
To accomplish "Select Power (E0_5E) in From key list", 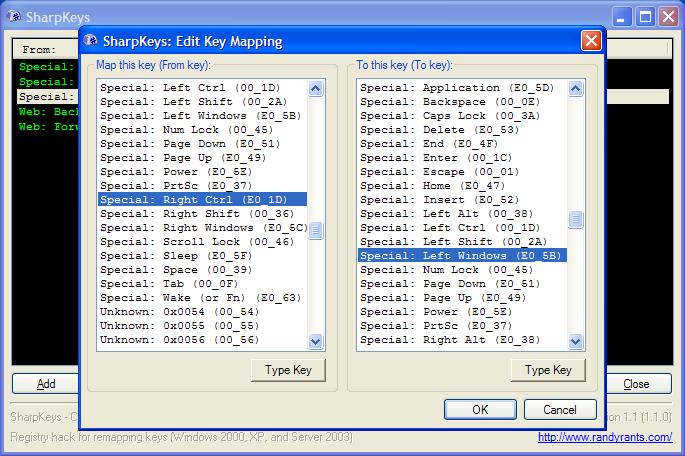I will [x=202, y=172].
